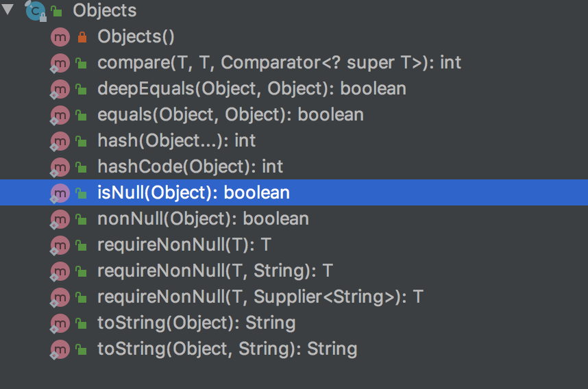The image size is (588, 389).
Task: Select deepEquals(Object, Object) method
Action: tap(252, 89)
